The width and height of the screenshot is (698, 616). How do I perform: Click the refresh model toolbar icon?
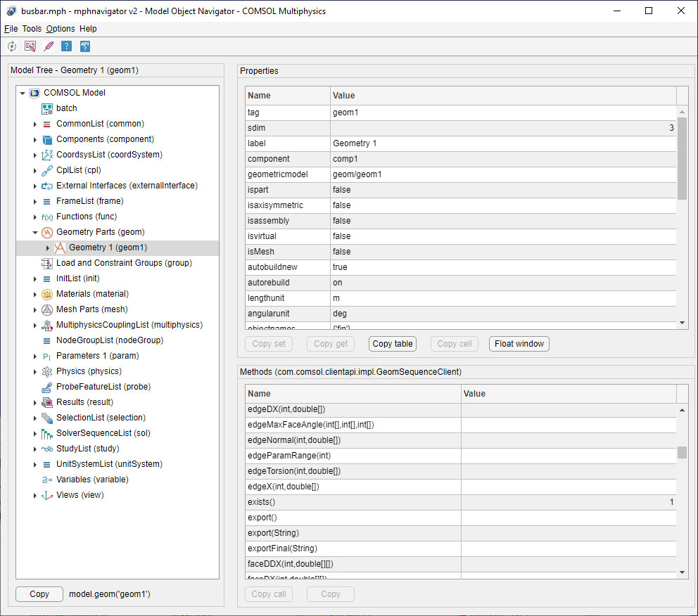coord(11,46)
